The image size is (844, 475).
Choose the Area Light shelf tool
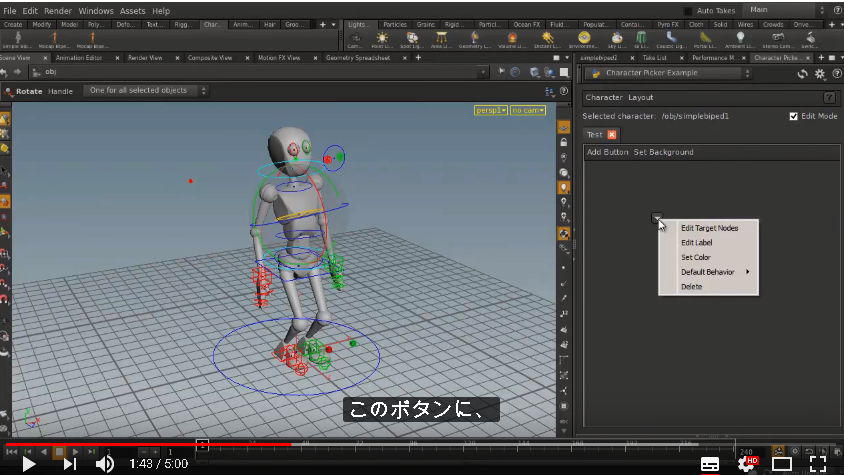pos(441,39)
